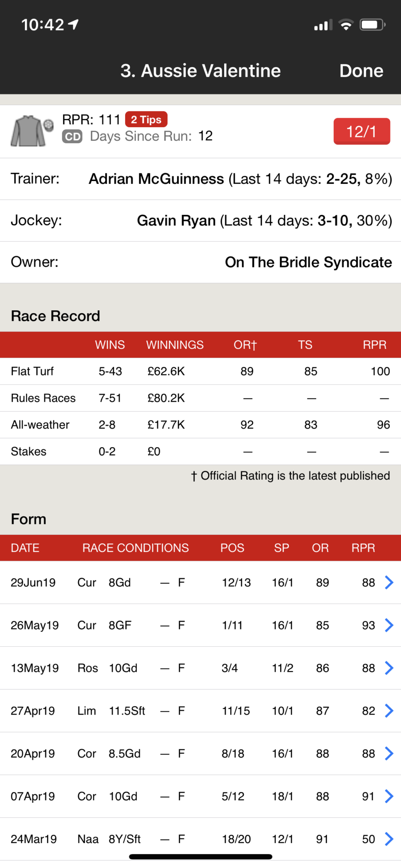Tap the Wi-Fi status icon
401x868 pixels.
click(x=346, y=25)
